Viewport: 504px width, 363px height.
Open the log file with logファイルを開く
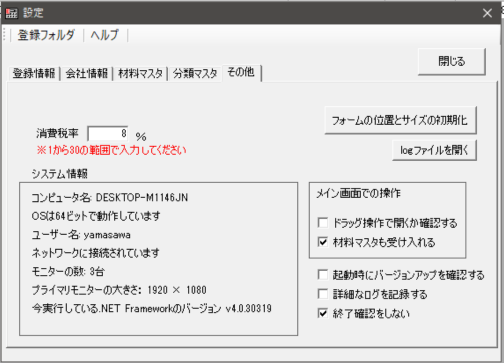(x=434, y=150)
